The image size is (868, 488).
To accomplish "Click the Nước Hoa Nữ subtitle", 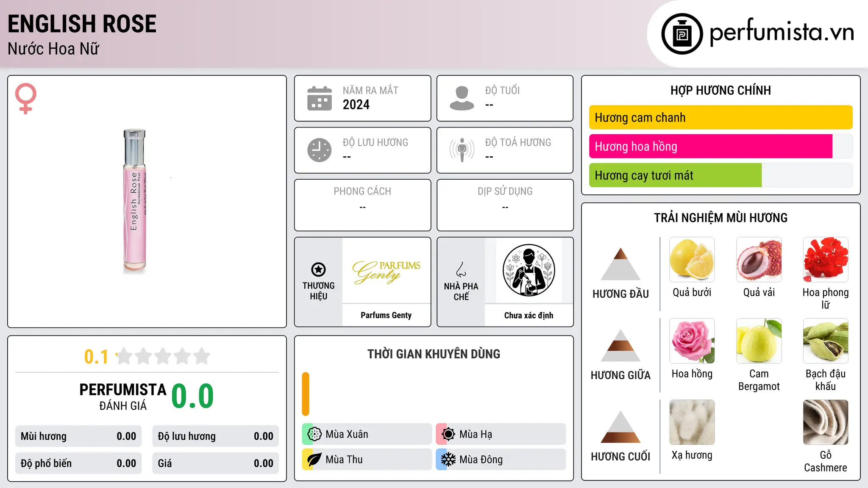I will (x=53, y=49).
